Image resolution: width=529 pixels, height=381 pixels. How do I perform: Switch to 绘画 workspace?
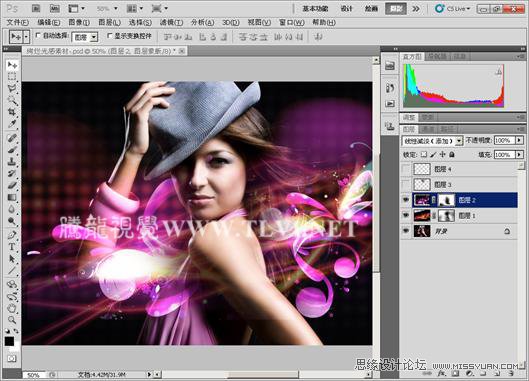371,8
